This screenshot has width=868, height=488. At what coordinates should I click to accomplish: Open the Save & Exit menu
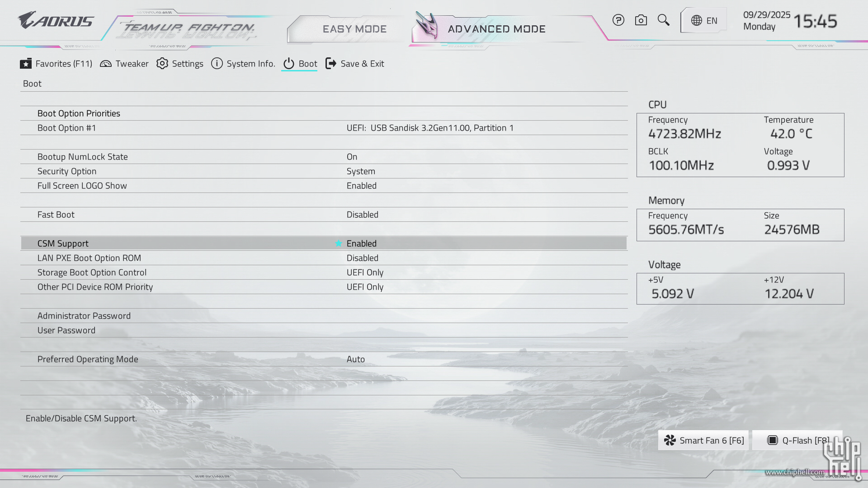355,64
